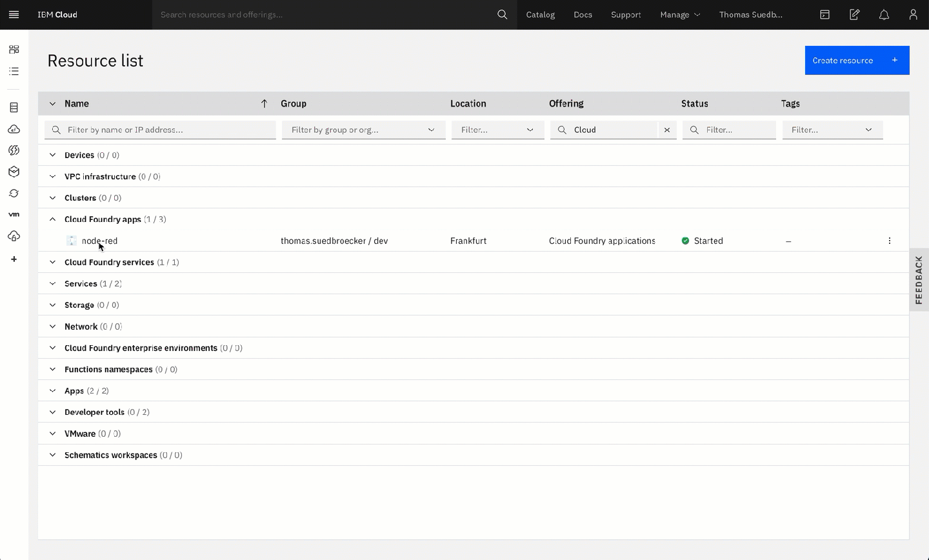Click the plus icon in left sidebar
Screen dimensions: 929x560
click(x=14, y=259)
